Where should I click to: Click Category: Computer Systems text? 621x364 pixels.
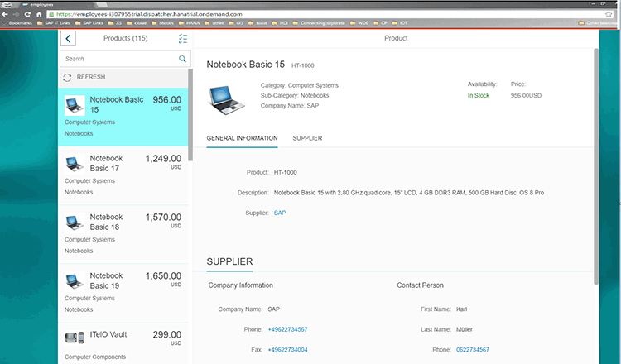click(x=300, y=85)
